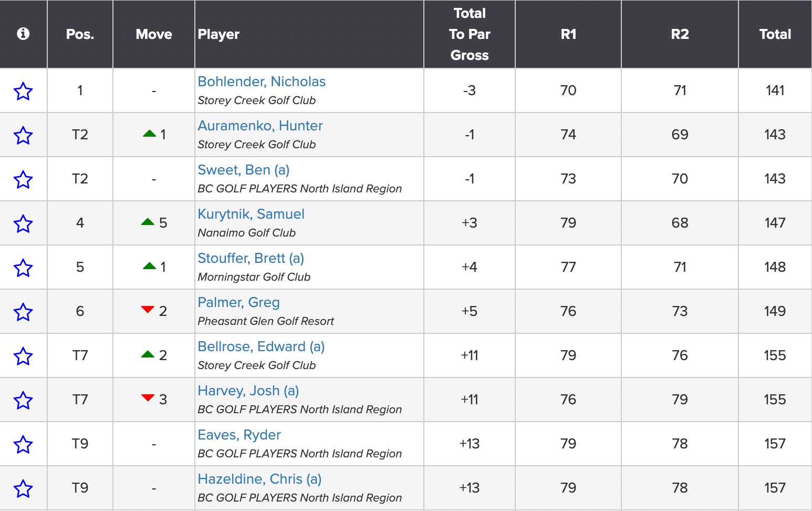Viewport: 812px width, 511px height.
Task: Click the green up arrow for Kurytnik
Action: point(148,222)
